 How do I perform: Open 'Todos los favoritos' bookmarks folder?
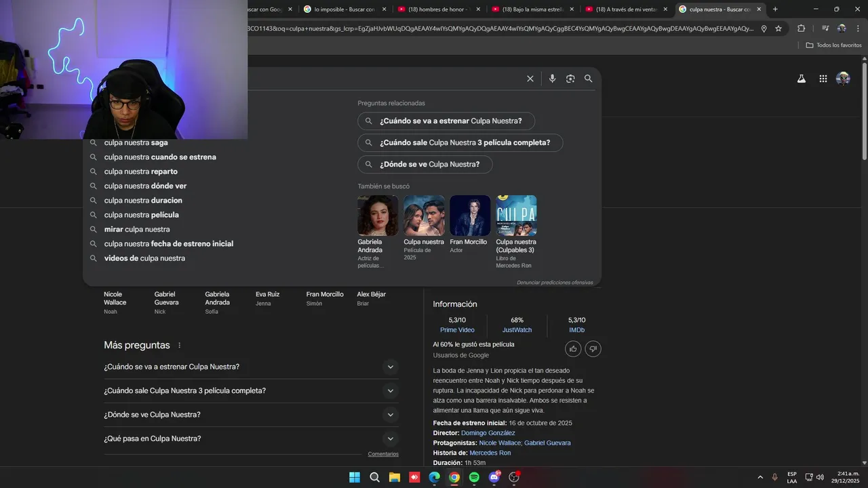point(833,45)
